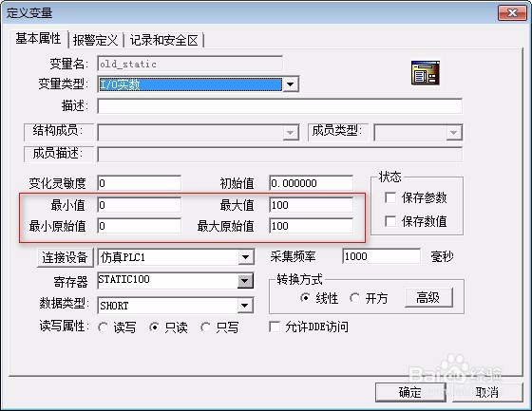Screen dimensions: 532x411
Task: Close the 定义变量 dialog window
Action: click(x=512, y=13)
